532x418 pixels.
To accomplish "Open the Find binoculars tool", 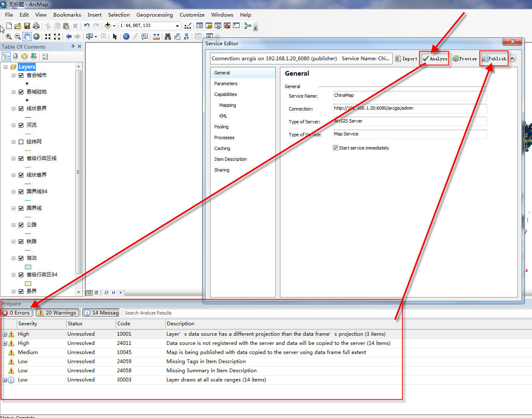I will [168, 37].
